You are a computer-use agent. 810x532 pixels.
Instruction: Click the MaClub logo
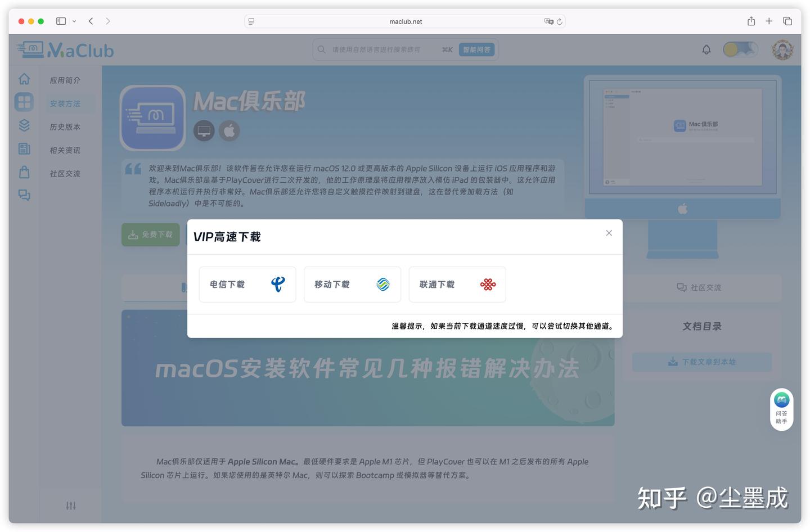click(65, 50)
